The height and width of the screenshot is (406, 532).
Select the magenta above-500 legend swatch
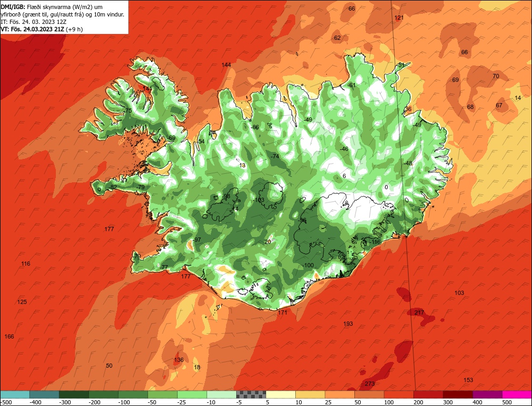click(x=517, y=394)
